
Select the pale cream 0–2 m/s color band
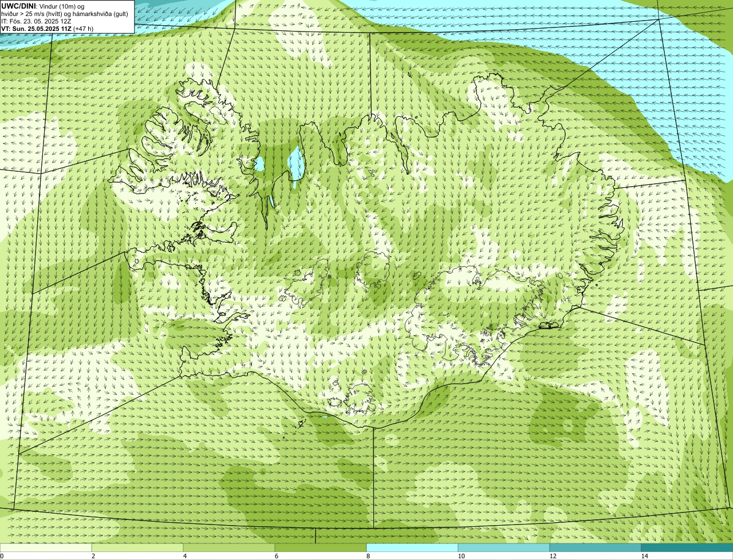coord(46,547)
